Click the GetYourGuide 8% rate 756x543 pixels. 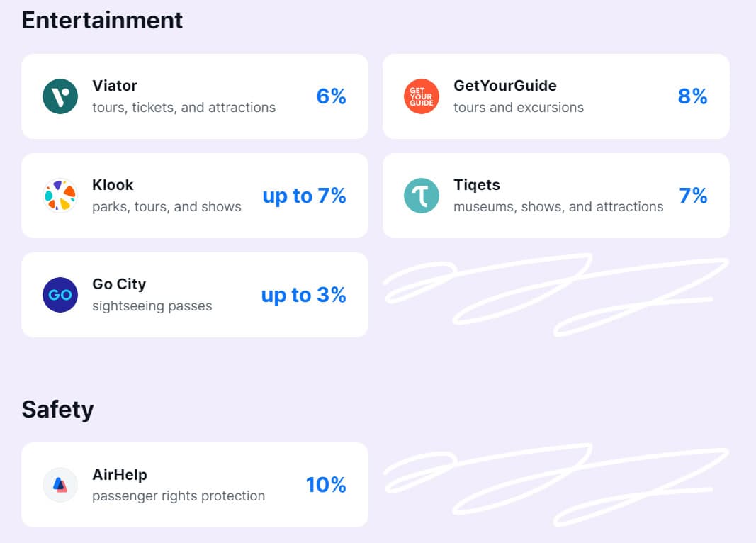pos(692,96)
